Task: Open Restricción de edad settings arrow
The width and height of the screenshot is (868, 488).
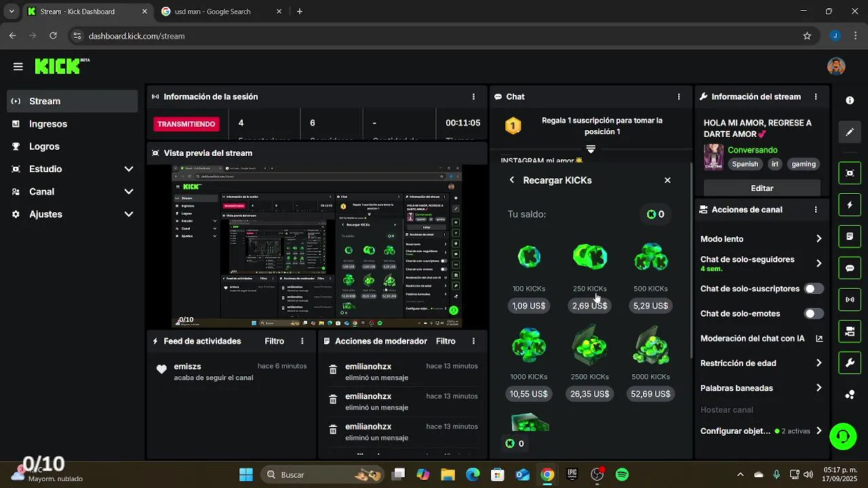Action: click(818, 363)
